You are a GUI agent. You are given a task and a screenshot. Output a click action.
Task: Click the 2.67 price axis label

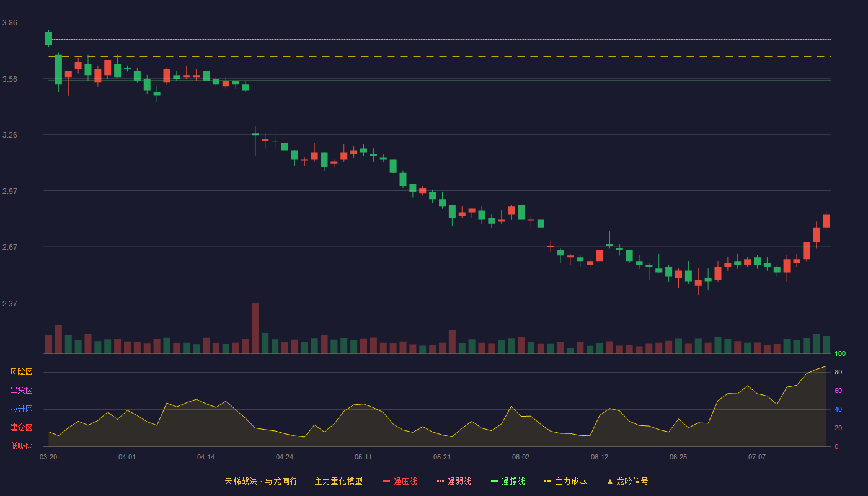(10, 247)
